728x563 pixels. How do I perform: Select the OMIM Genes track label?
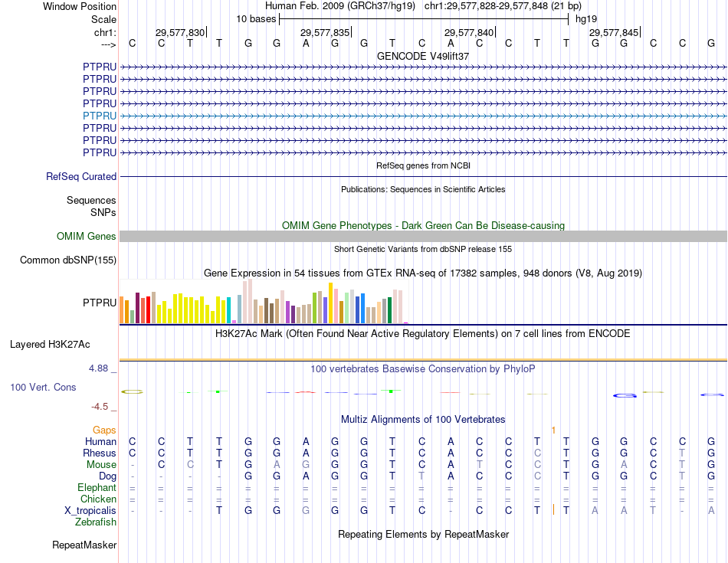click(87, 237)
